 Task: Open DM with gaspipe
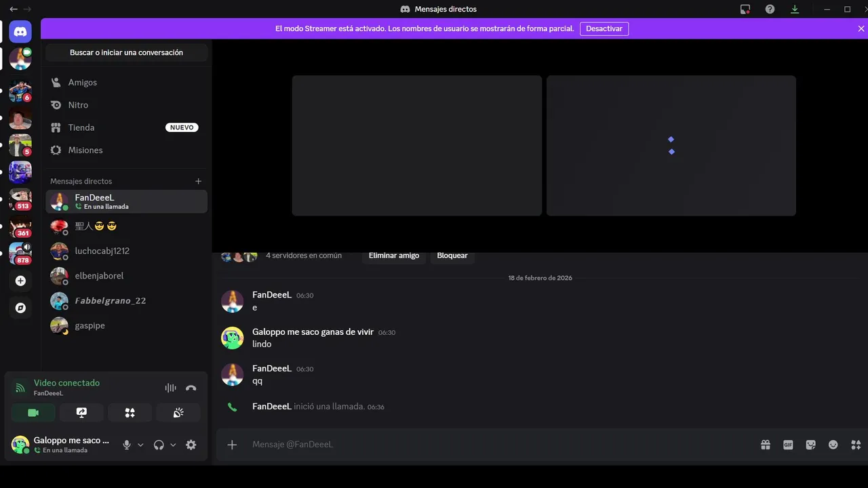point(126,325)
